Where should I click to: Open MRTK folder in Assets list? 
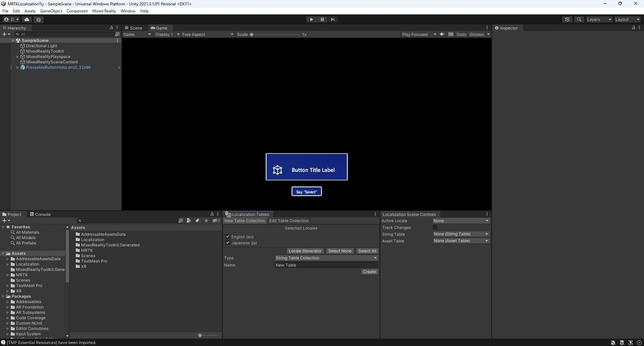tap(87, 250)
